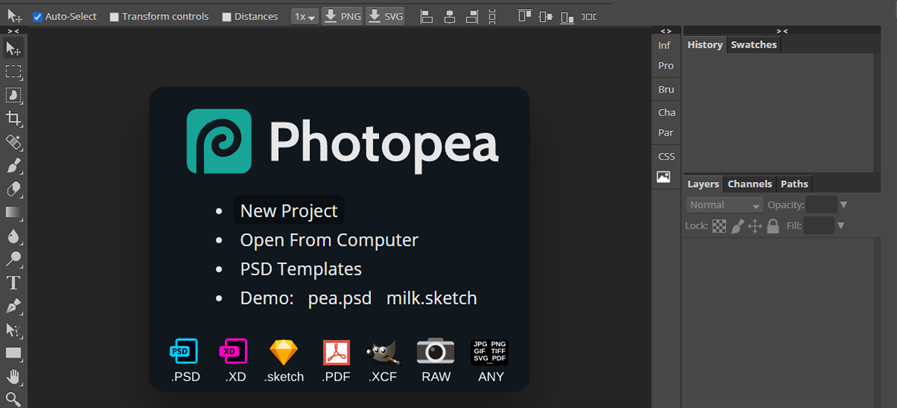Select the Zoom magnifier tool
Image resolution: width=897 pixels, height=408 pixels.
[x=13, y=399]
